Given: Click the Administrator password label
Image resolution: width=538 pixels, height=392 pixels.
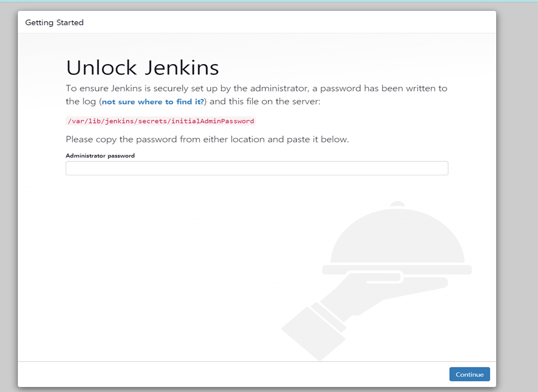Looking at the screenshot, I should point(100,156).
